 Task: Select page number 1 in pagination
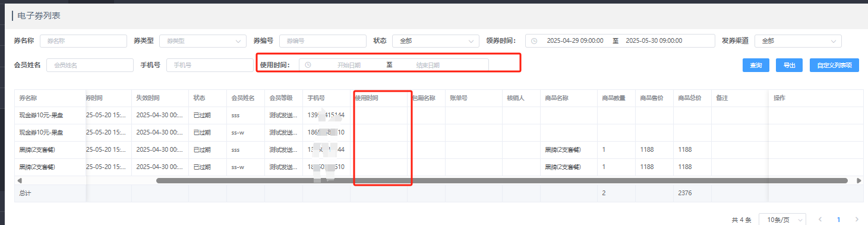[x=838, y=220]
